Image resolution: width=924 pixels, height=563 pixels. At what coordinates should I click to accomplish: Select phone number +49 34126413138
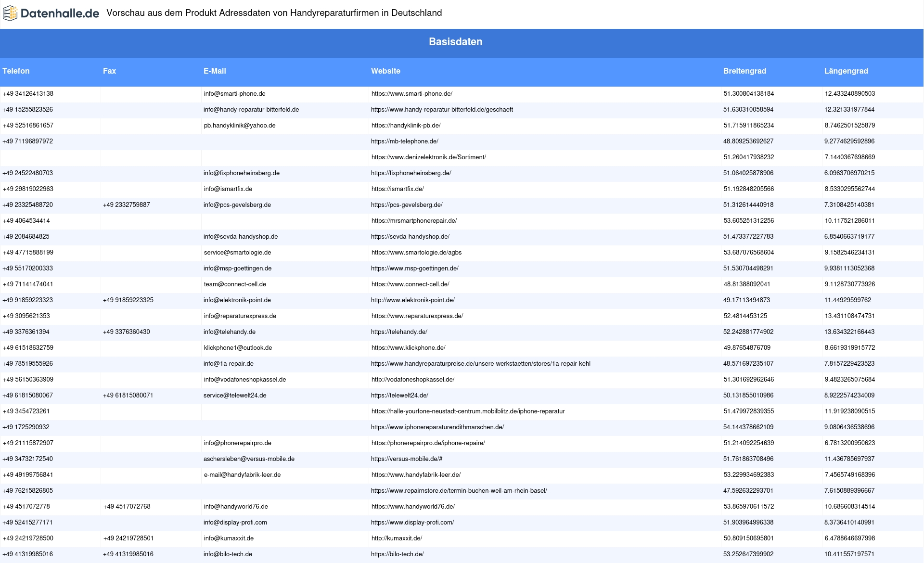click(28, 94)
